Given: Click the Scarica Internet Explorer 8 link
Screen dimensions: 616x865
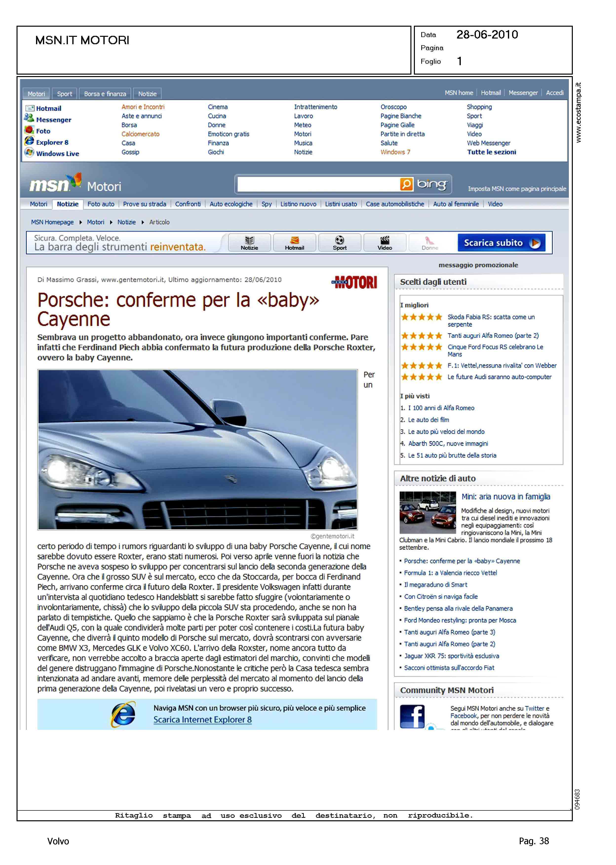Looking at the screenshot, I should click(x=202, y=720).
